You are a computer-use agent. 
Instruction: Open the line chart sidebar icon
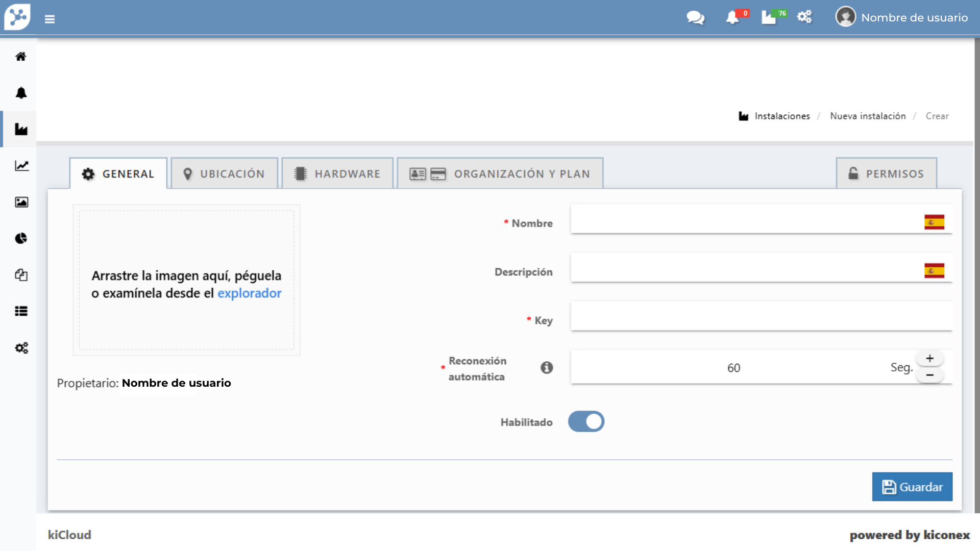point(21,166)
